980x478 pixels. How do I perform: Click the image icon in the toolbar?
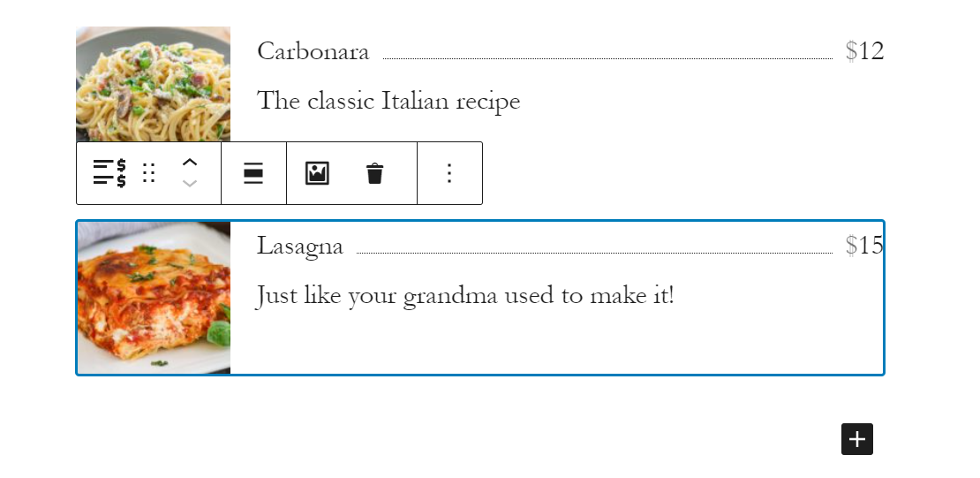tap(317, 173)
